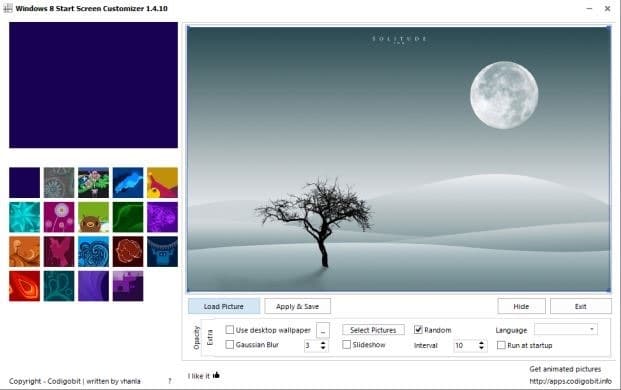The image size is (621, 390).
Task: Click the wallpaper browse ellipsis button
Action: coord(323,331)
